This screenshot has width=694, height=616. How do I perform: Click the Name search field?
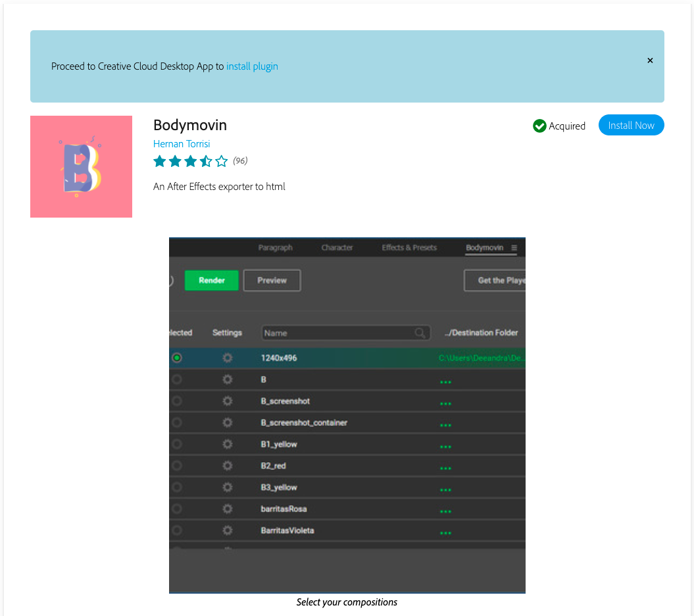point(345,333)
